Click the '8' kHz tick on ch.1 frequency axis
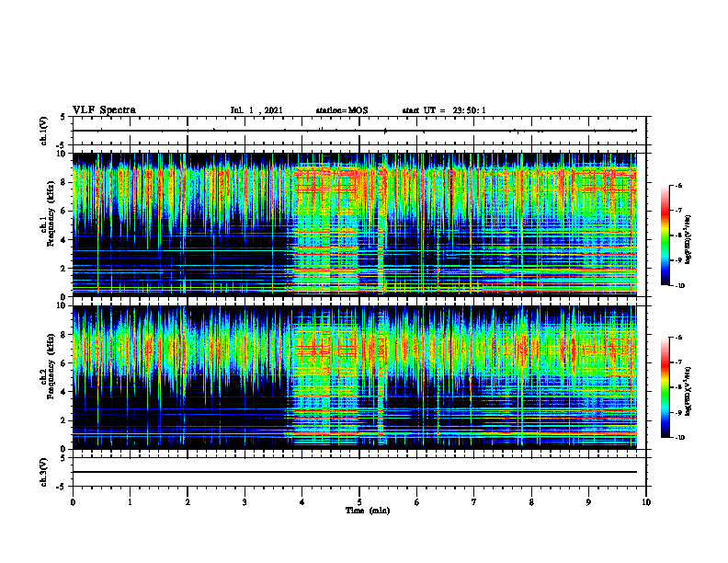Viewport: 728px width, 563px height. click(64, 182)
